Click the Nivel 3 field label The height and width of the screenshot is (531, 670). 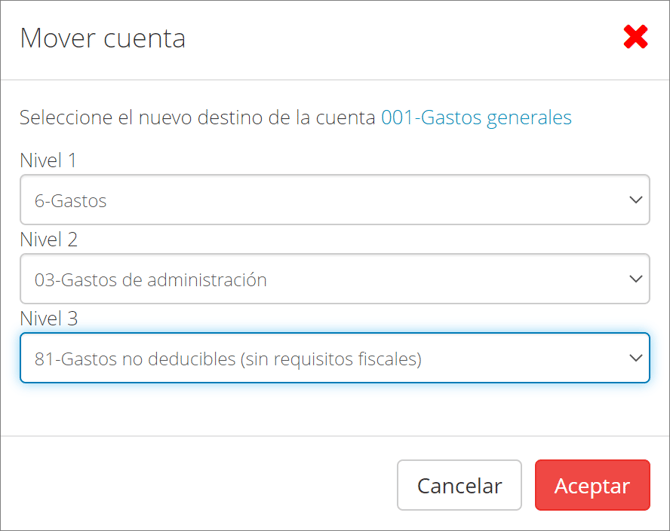click(x=49, y=319)
